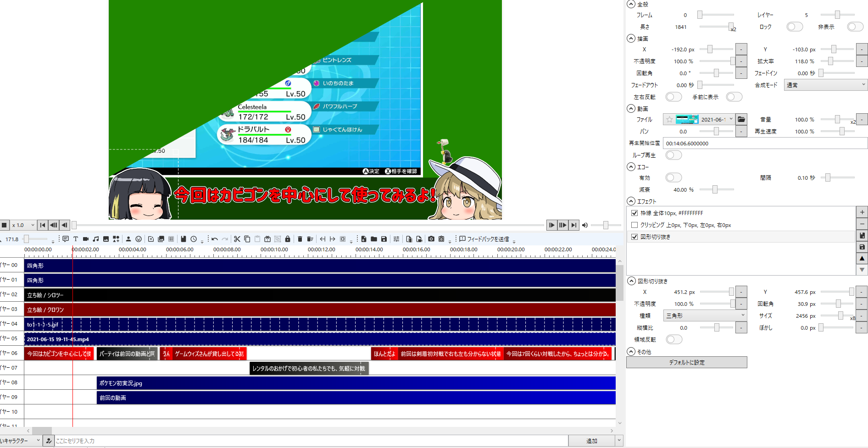Toggle the 領域反転 (invert region) switch

[674, 339]
